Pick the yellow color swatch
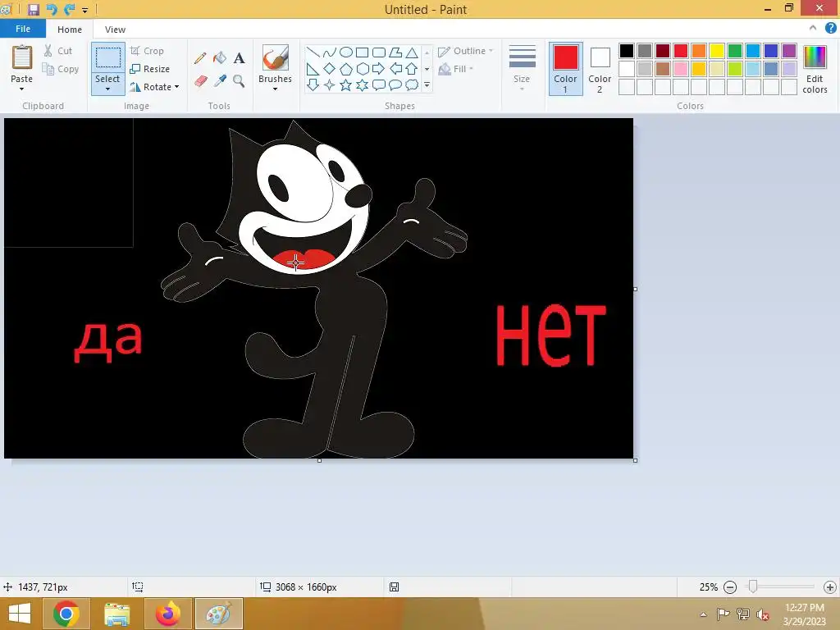Image resolution: width=840 pixels, height=630 pixels. coord(717,51)
